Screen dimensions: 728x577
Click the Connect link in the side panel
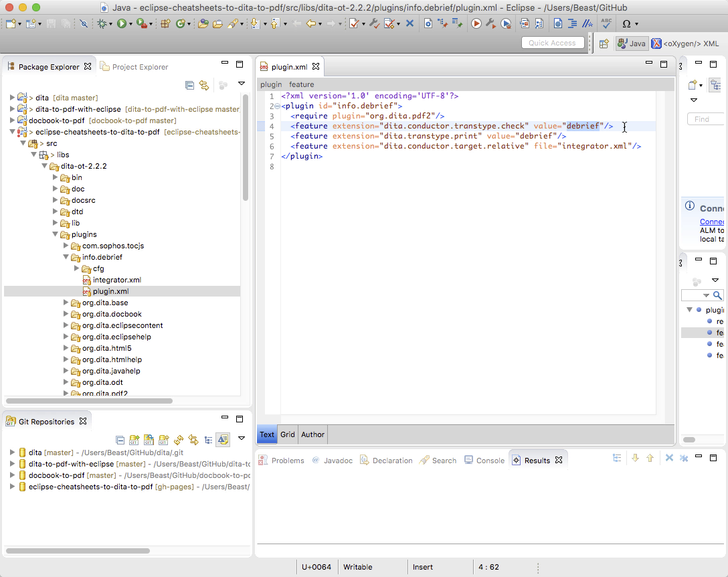[x=712, y=222]
